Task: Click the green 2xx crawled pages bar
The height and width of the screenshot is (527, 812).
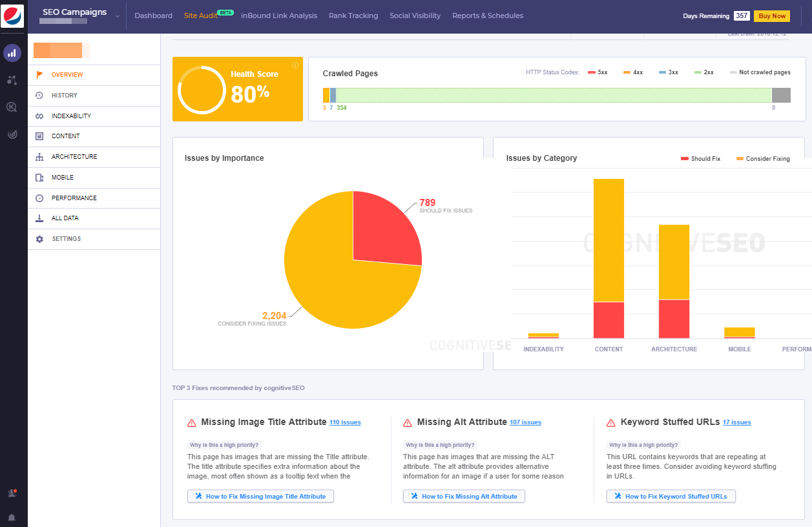Action: [x=549, y=94]
